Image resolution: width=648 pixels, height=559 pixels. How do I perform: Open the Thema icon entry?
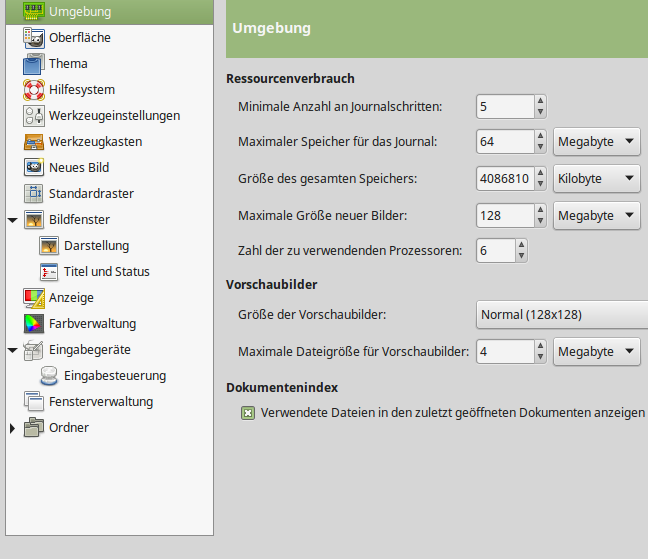click(x=34, y=64)
